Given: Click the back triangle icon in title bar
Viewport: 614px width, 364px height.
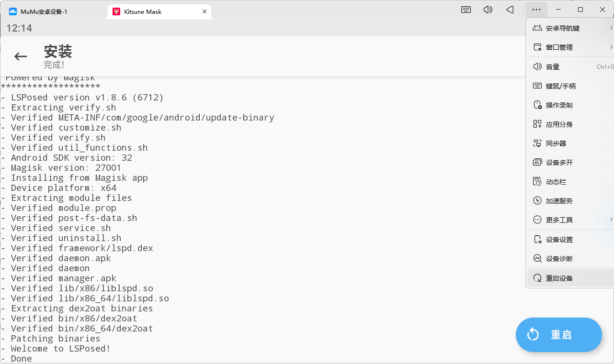Looking at the screenshot, I should coord(510,10).
